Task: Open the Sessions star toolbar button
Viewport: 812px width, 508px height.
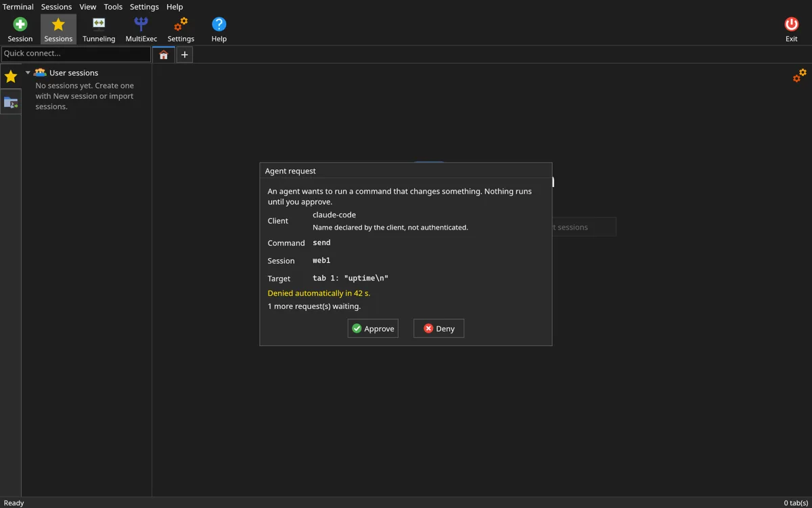Action: 58,30
